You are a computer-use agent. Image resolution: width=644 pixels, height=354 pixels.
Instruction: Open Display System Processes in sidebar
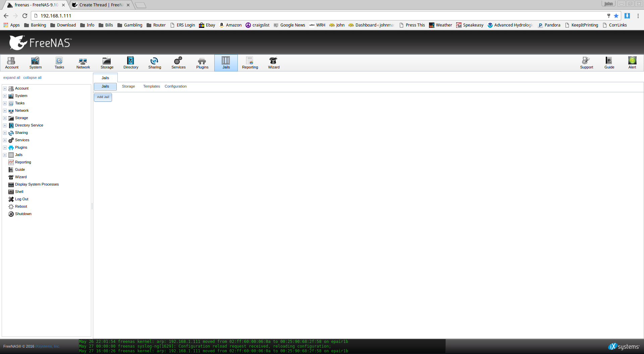tap(37, 185)
